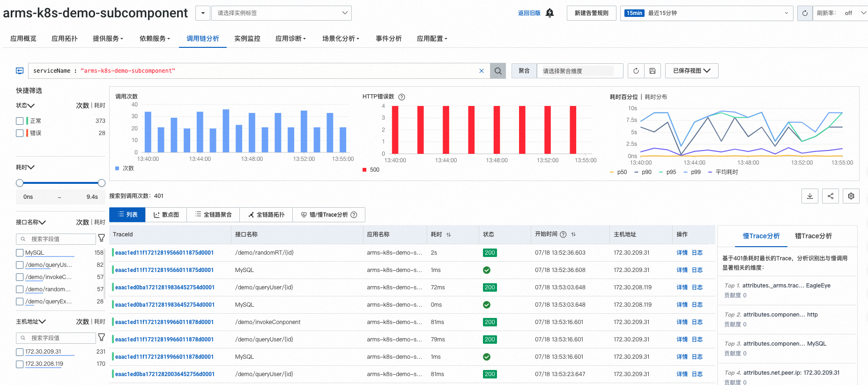Open the 已保存视图 dropdown
868x385 pixels.
click(x=692, y=71)
